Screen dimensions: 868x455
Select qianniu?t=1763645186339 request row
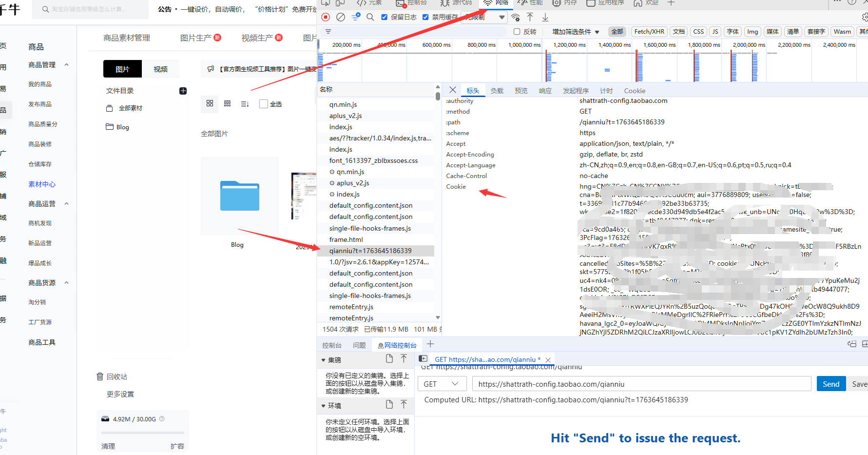click(376, 251)
